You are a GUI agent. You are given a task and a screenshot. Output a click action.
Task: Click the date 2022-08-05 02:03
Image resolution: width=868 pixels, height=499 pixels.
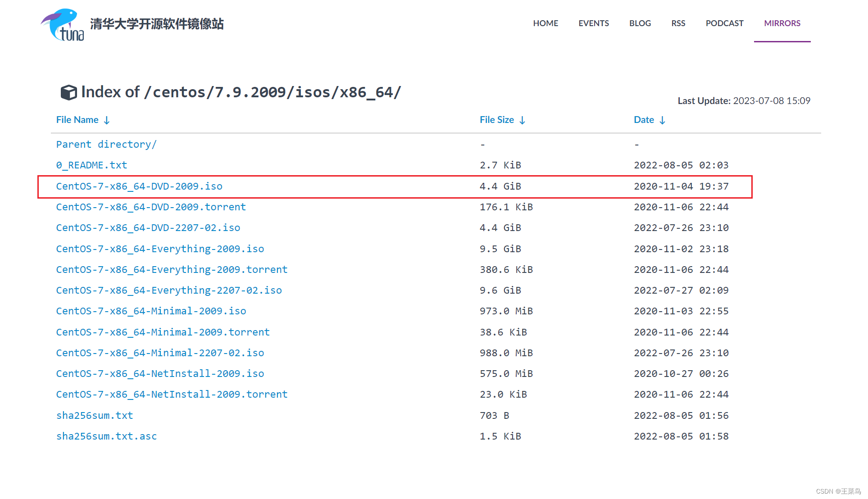point(681,165)
